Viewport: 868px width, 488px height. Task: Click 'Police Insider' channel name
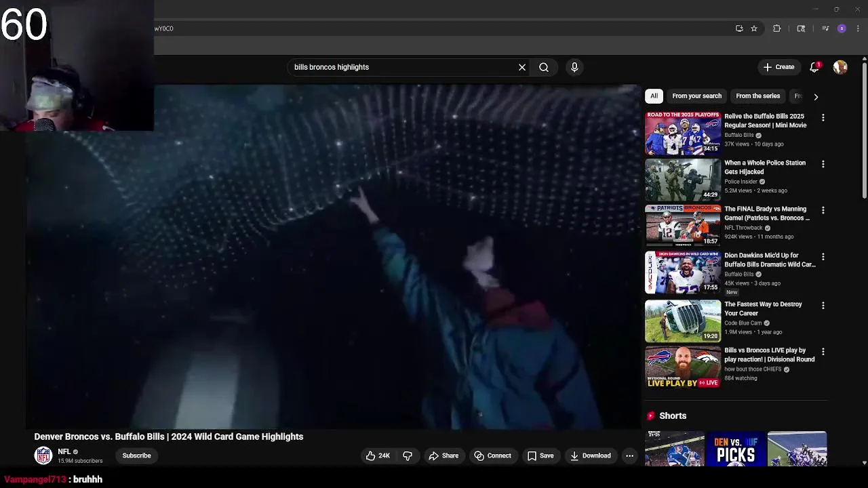pos(741,182)
